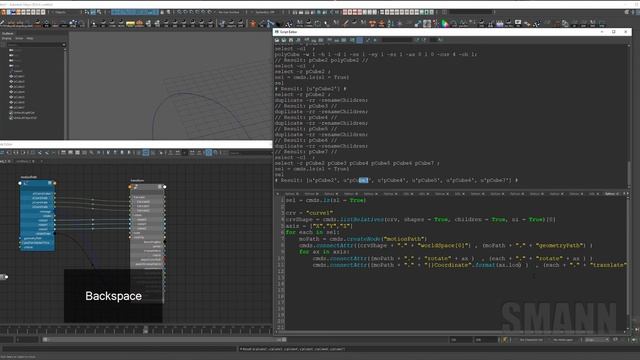Viewport: 640px width, 360px height.
Task: Add a new Node Editor tab
Action: (41, 161)
